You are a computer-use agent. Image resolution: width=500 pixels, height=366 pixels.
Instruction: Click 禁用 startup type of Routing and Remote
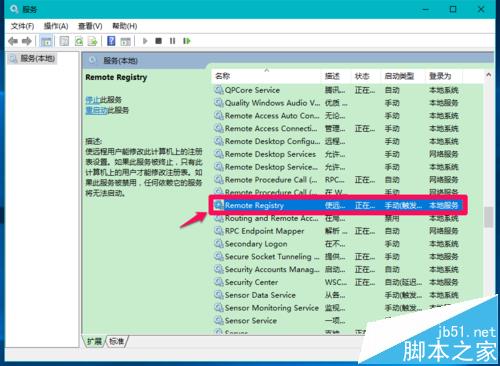coord(392,219)
